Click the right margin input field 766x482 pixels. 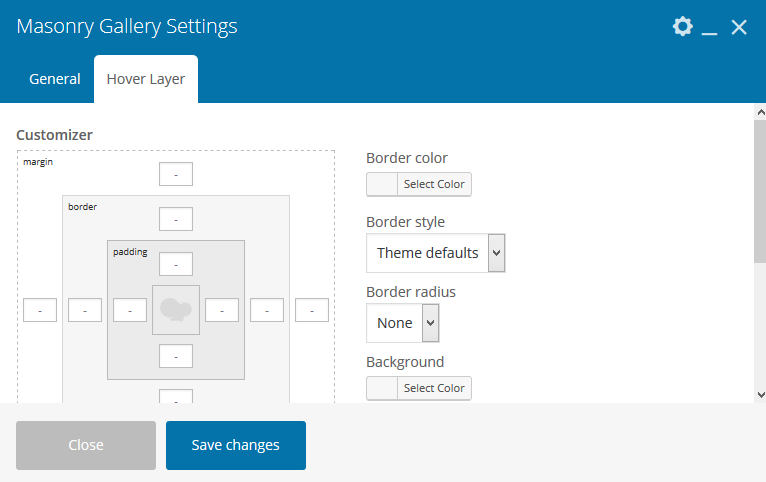[x=312, y=311]
